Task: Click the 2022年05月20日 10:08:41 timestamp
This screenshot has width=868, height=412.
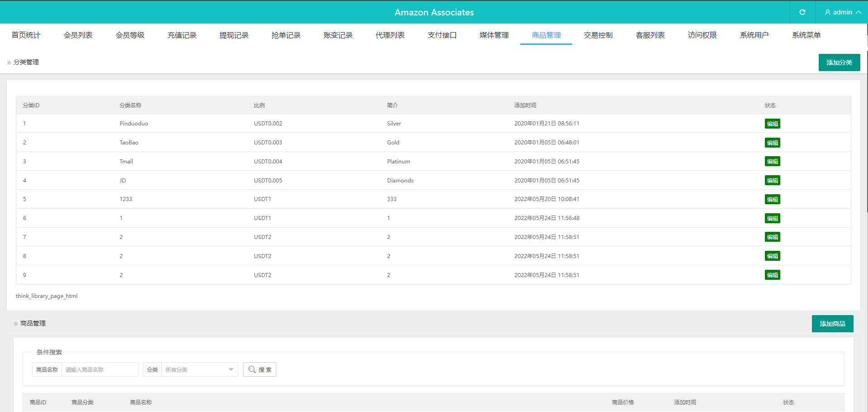Action: click(x=547, y=199)
